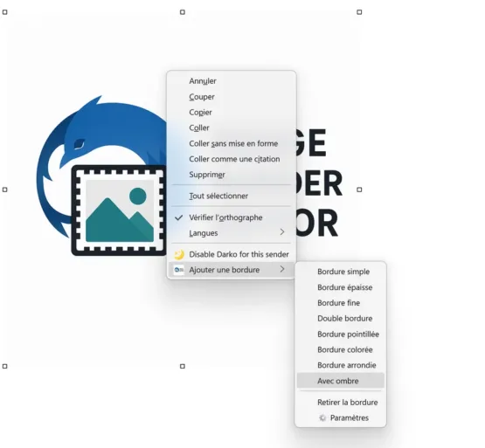Click the bottom-center image resize handle
Viewport: 485px width, 448px height.
click(183, 366)
